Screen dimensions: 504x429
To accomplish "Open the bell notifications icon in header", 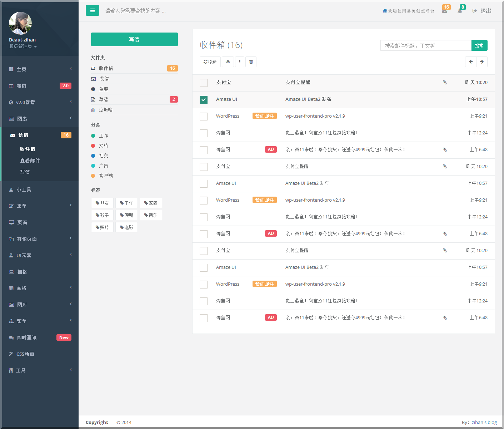I will coord(460,11).
